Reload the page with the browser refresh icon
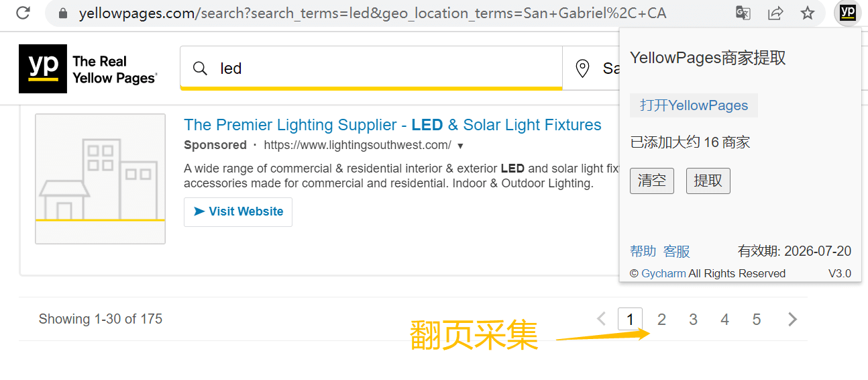 (23, 12)
